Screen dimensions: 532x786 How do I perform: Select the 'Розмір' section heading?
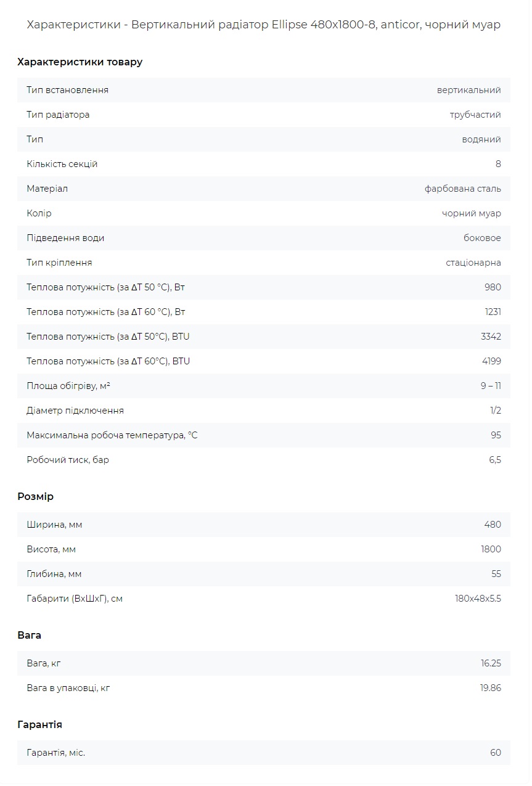click(x=35, y=496)
